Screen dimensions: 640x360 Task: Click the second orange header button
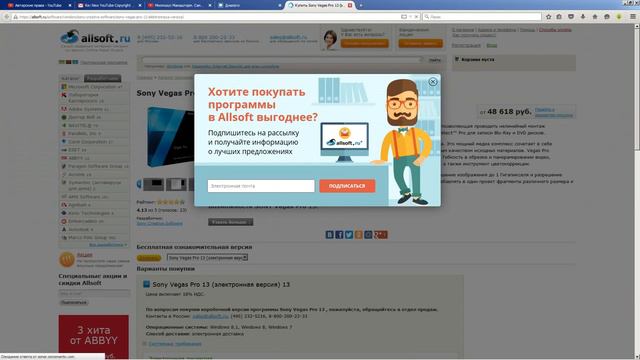click(x=420, y=43)
